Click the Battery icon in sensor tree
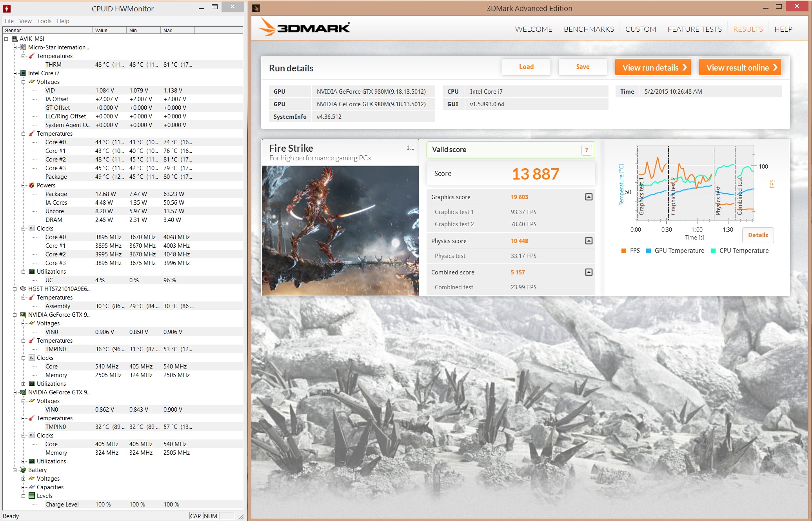The image size is (812, 521). [x=23, y=470]
